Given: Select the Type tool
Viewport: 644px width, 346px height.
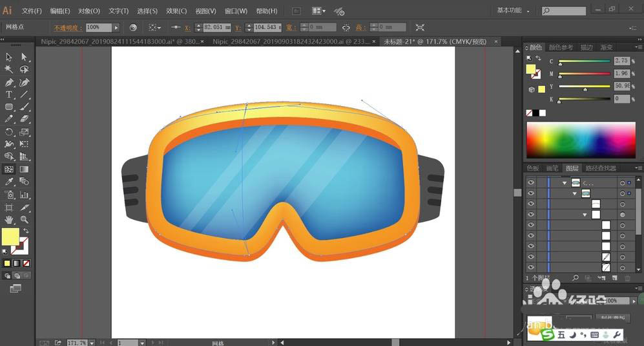Looking at the screenshot, I should pos(9,95).
